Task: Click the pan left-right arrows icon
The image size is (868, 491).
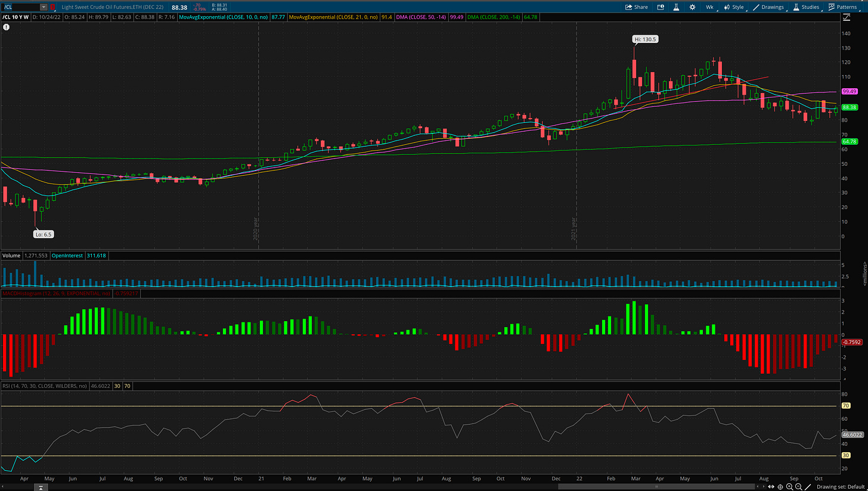Action: tap(771, 487)
